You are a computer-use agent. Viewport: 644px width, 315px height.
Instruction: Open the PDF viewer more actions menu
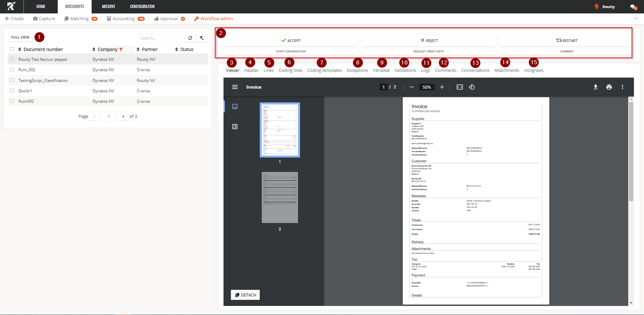[622, 87]
